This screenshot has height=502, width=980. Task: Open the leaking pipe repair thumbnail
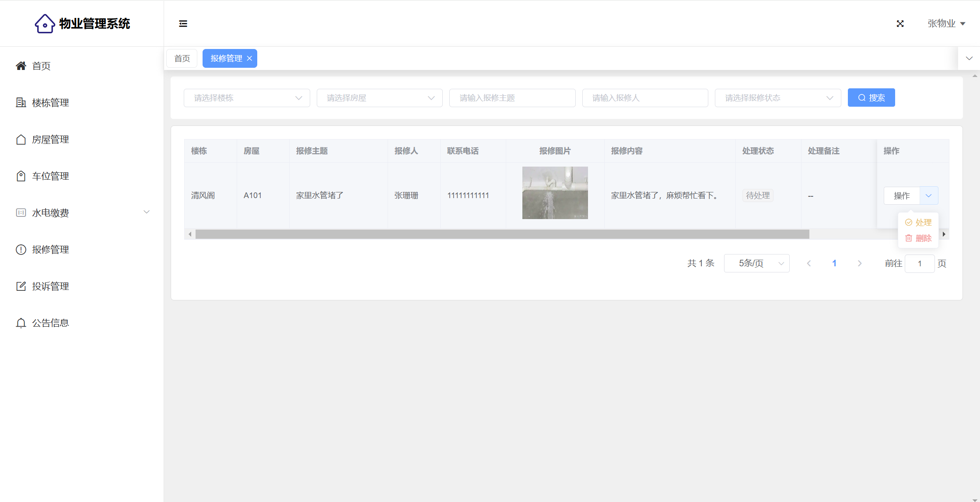point(555,193)
